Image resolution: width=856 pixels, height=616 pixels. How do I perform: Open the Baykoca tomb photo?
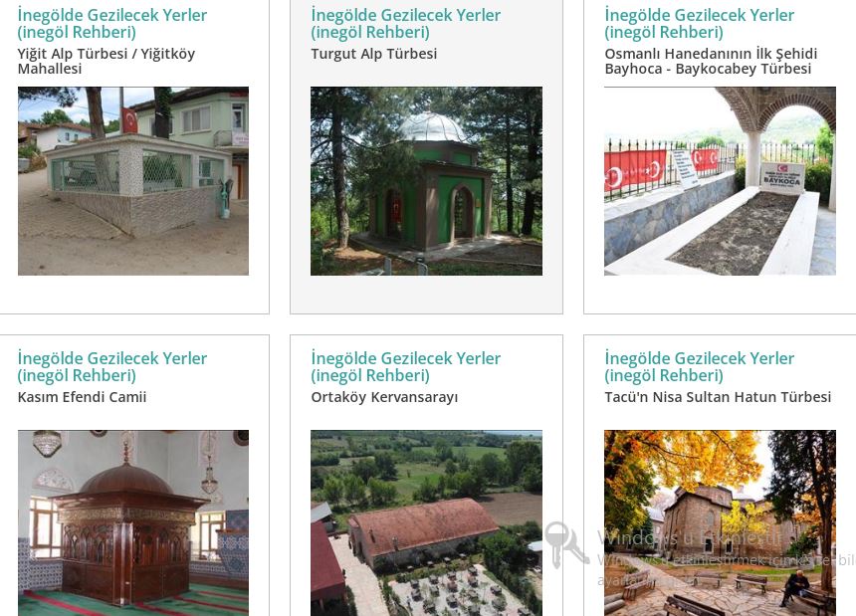[x=720, y=180]
